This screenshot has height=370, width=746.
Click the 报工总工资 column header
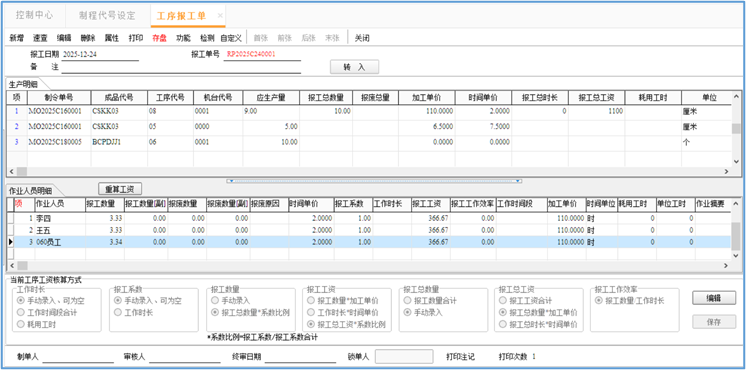pos(597,97)
